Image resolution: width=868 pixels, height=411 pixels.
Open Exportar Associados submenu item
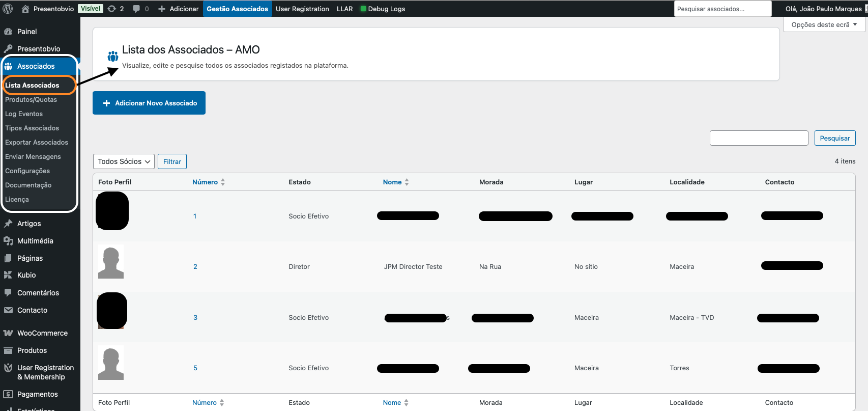point(37,142)
